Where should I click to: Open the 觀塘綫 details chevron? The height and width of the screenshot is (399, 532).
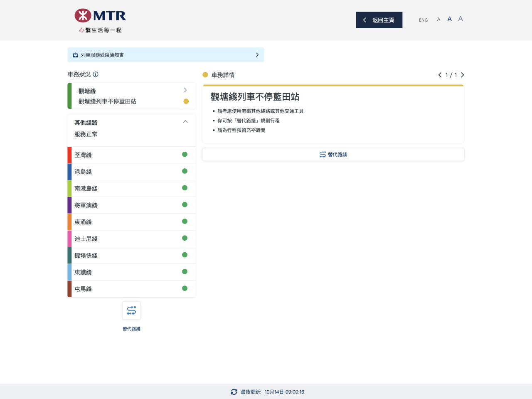pyautogui.click(x=185, y=90)
